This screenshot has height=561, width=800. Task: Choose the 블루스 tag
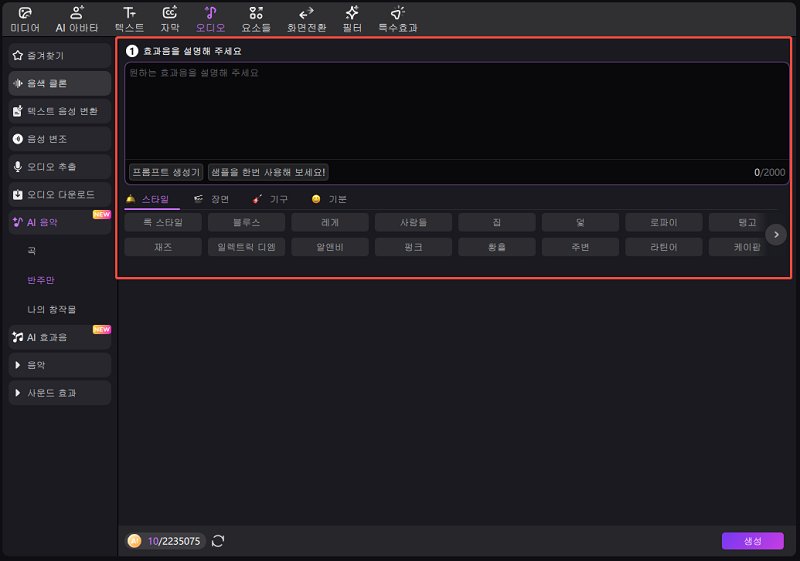click(x=246, y=222)
